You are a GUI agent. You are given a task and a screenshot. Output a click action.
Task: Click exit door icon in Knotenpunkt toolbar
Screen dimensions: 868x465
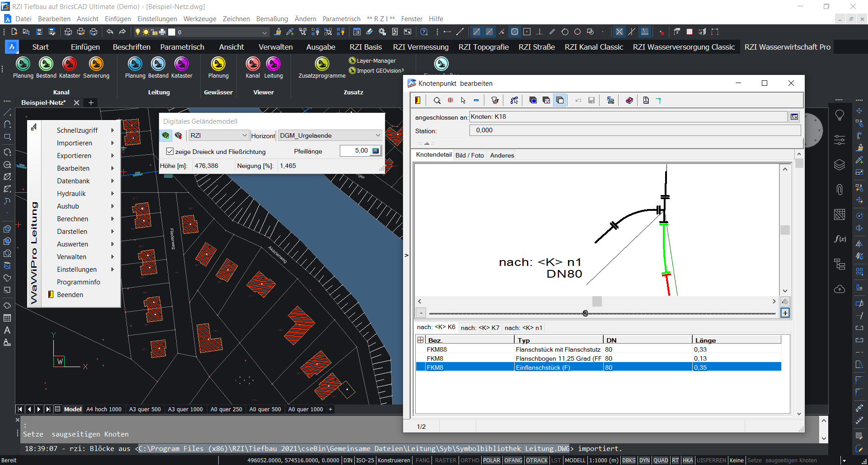(418, 100)
